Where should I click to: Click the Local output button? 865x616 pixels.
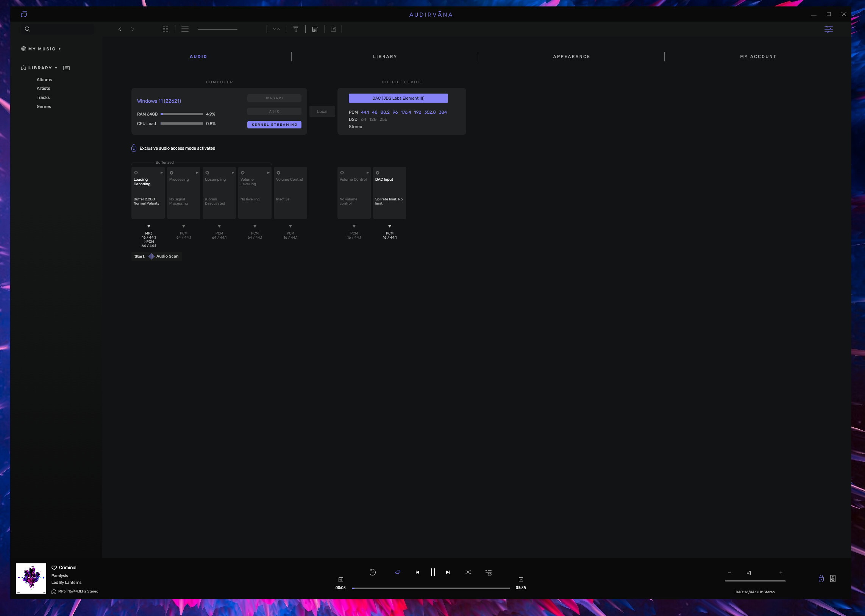pos(322,111)
